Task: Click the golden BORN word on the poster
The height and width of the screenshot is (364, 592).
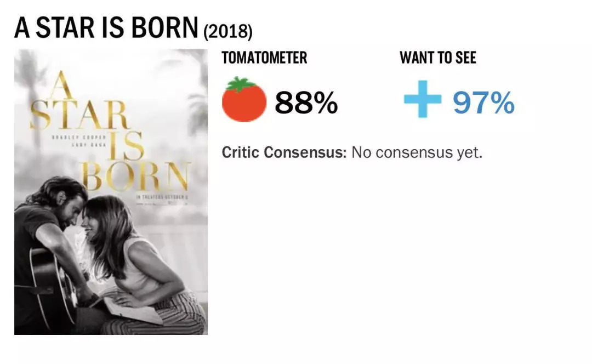Action: (x=134, y=177)
